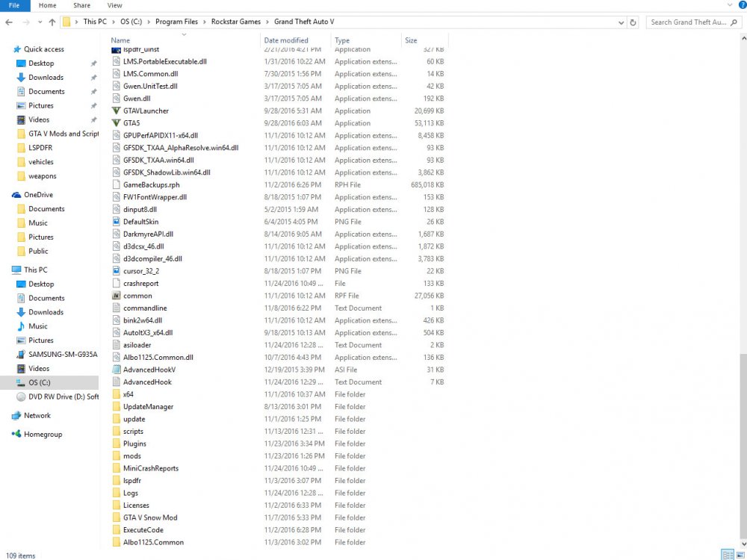The height and width of the screenshot is (560, 747).
Task: Select OS (C:) drive in navigation pane
Action: pos(39,382)
